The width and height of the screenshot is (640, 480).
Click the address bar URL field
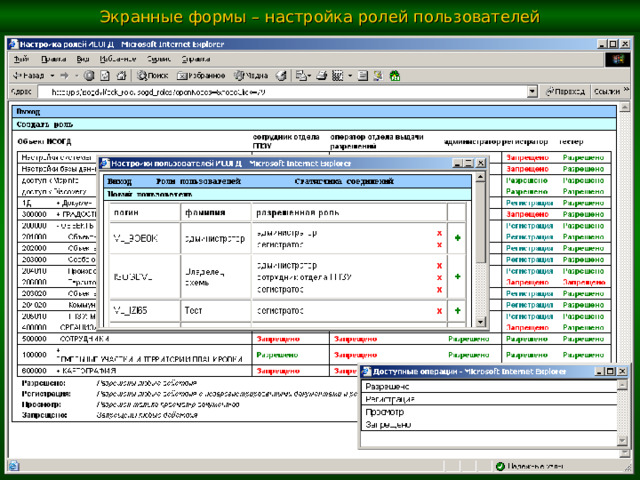[x=282, y=92]
